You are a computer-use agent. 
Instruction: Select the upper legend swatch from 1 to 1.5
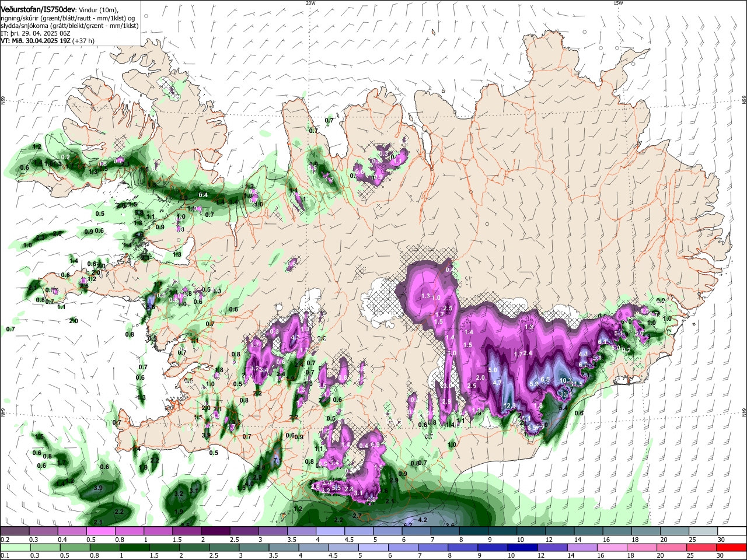(158, 531)
